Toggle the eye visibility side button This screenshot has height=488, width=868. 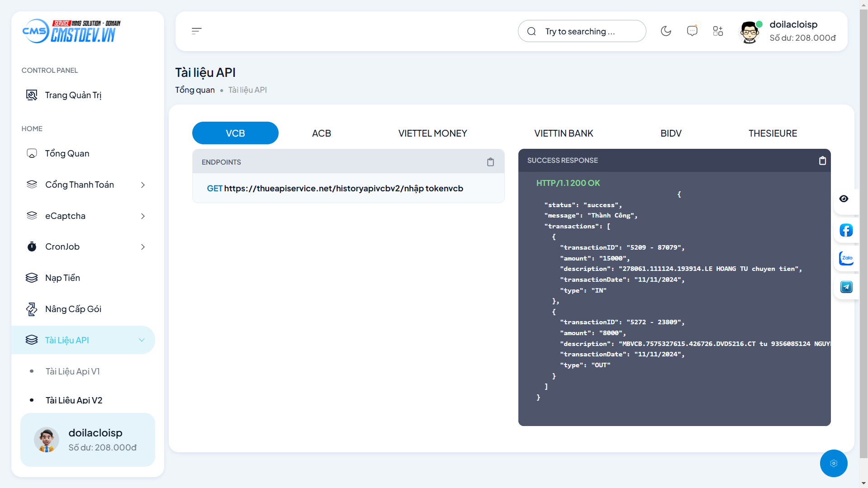(844, 199)
